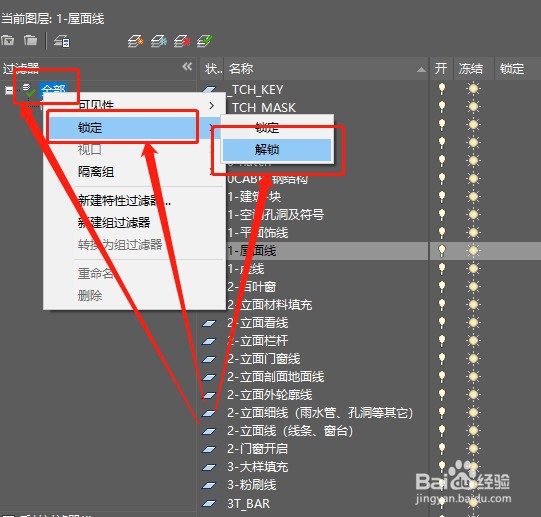Click status icon of 3T_BAR layer

(209, 504)
